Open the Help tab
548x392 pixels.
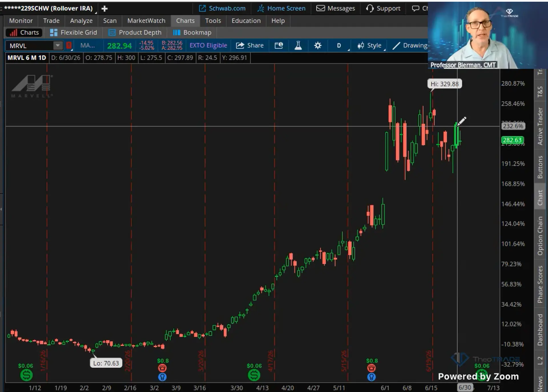278,21
